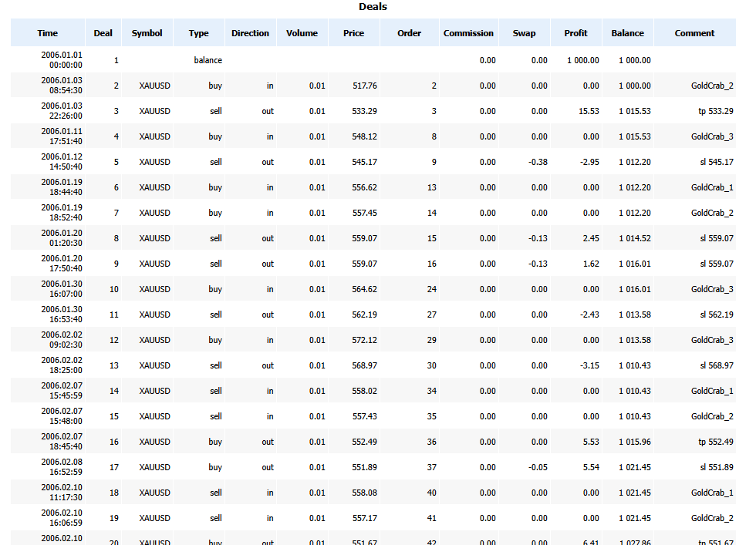Screen dimensions: 756x545
Task: Click the Type column header
Action: point(198,32)
